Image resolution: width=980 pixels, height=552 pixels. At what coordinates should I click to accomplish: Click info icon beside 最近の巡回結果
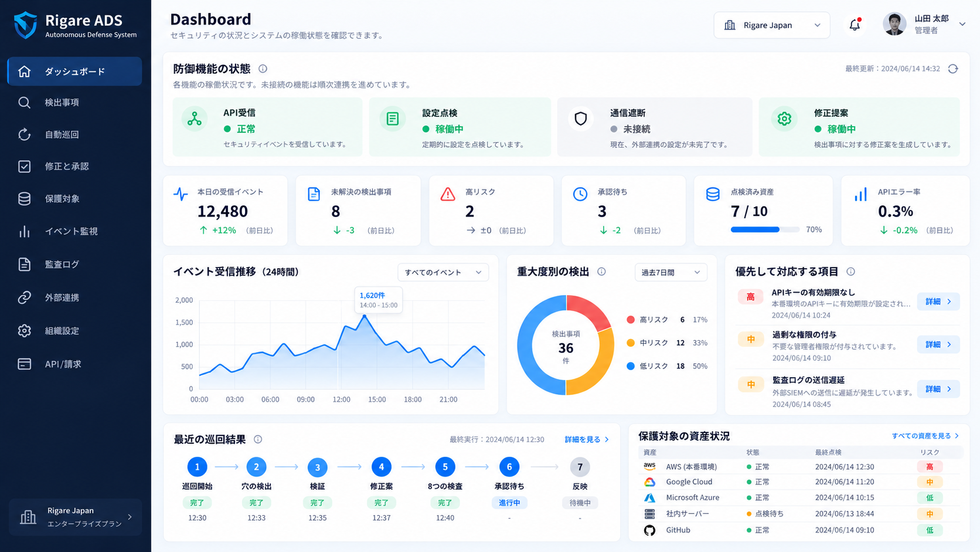[258, 439]
